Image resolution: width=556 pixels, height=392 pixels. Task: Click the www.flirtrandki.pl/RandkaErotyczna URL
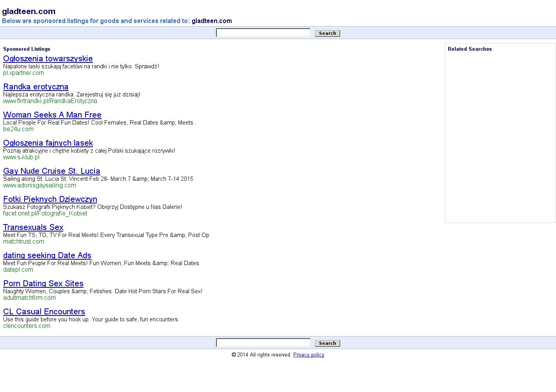tap(50, 101)
